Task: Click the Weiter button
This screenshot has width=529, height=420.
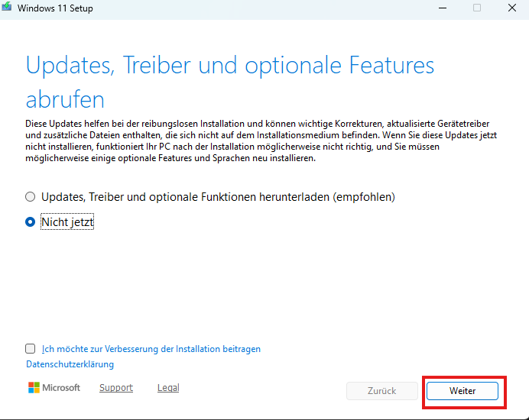Action: coord(462,391)
